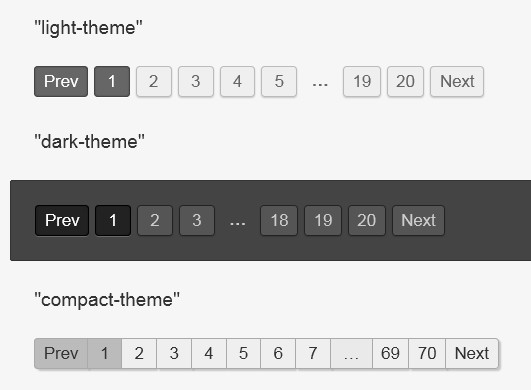Click Next in the compact-theme pagination
This screenshot has height=390, width=531.
472,353
